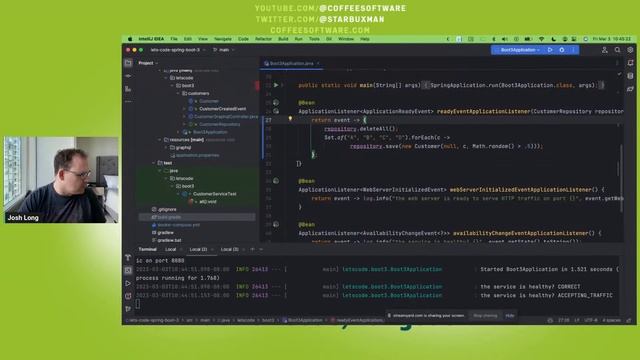Screen dimensions: 640x360
Task: Open the Refactor menu
Action: [263, 39]
